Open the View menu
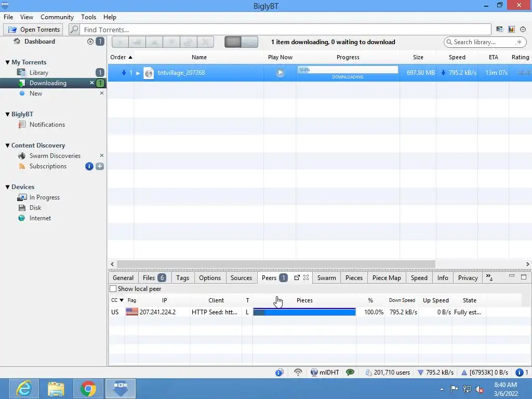 [x=26, y=17]
